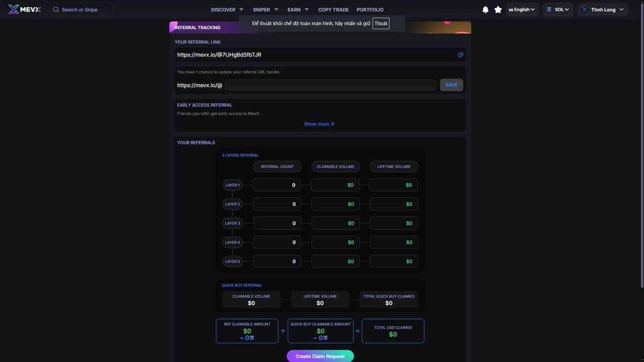Click the 5 LAYERS REFERRAL label
The width and height of the screenshot is (644, 362).
click(240, 155)
